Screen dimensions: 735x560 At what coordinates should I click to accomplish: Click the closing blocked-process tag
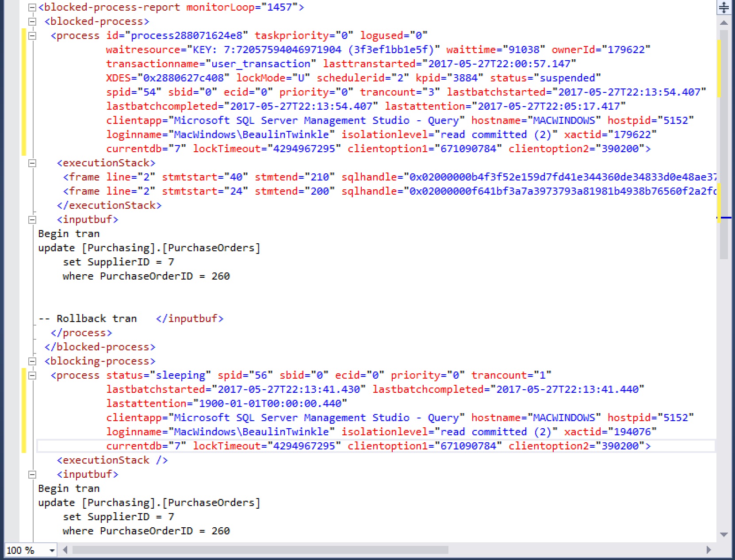coord(100,347)
